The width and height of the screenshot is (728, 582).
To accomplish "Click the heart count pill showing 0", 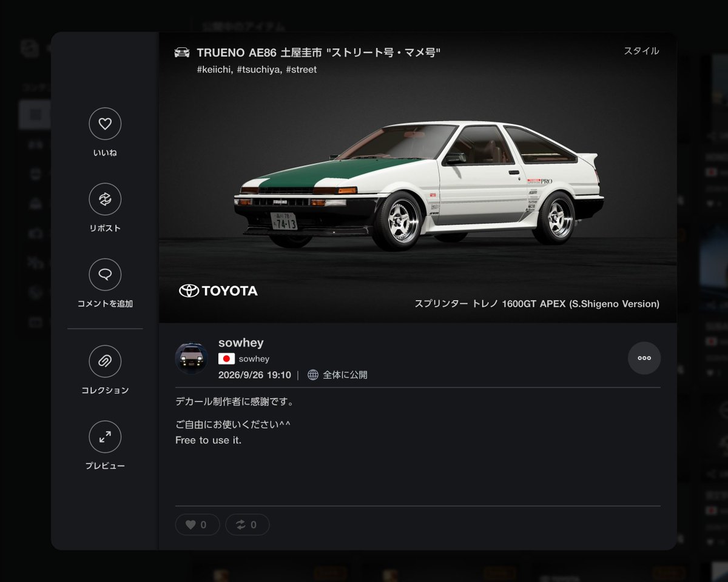I will pos(197,525).
